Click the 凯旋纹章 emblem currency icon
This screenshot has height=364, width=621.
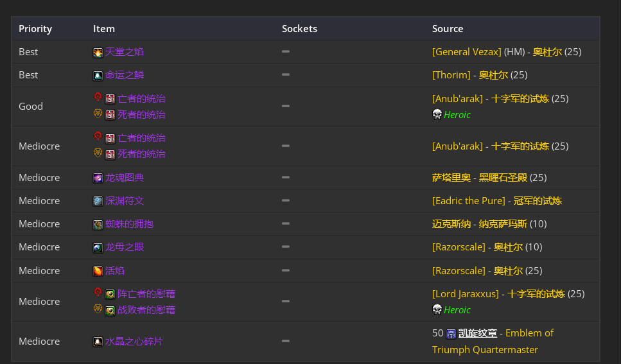click(x=451, y=334)
